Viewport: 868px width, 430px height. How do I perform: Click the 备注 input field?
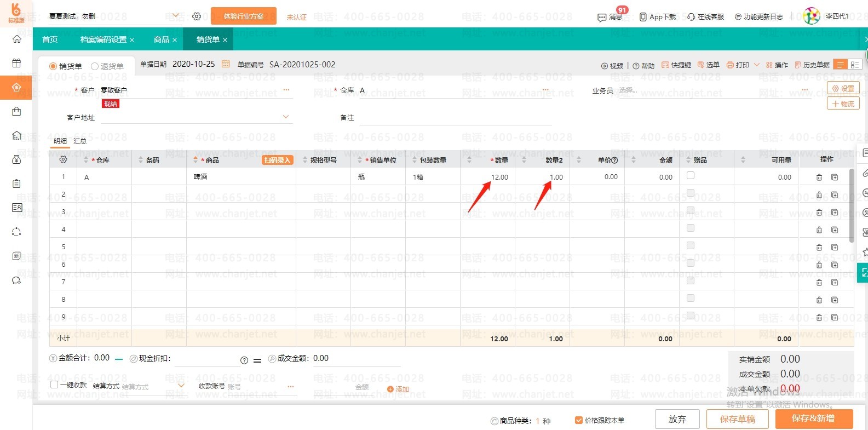coord(455,118)
